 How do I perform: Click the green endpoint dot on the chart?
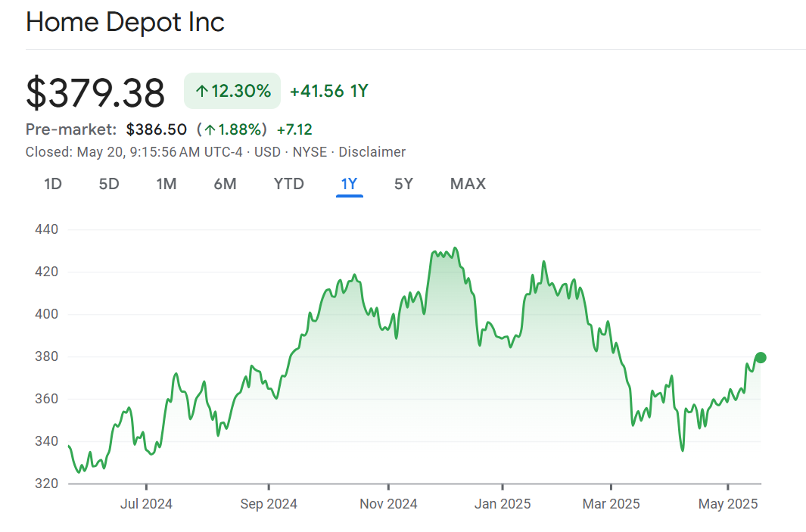761,358
